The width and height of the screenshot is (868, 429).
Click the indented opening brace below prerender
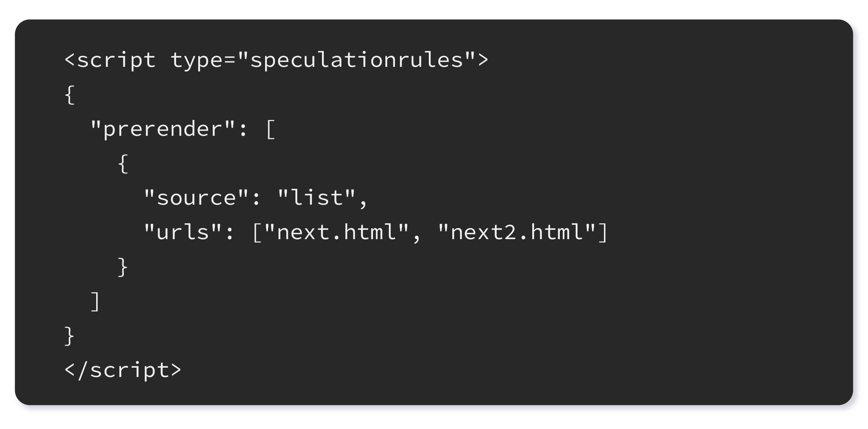pos(123,164)
